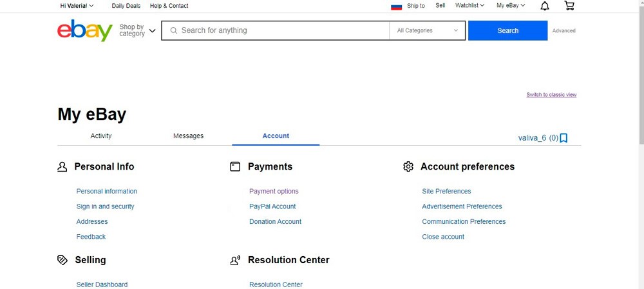Open Seller Dashboard link
644x289 pixels.
[x=102, y=284]
